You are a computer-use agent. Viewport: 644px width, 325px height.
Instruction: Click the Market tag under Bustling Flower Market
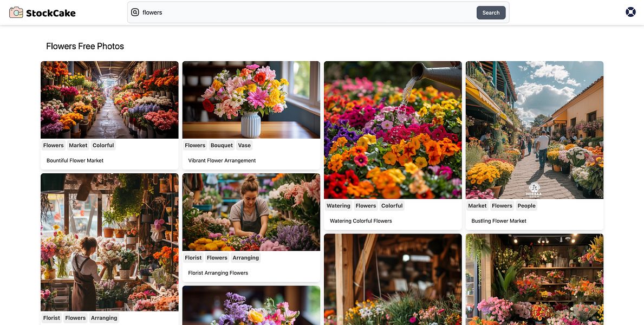477,205
